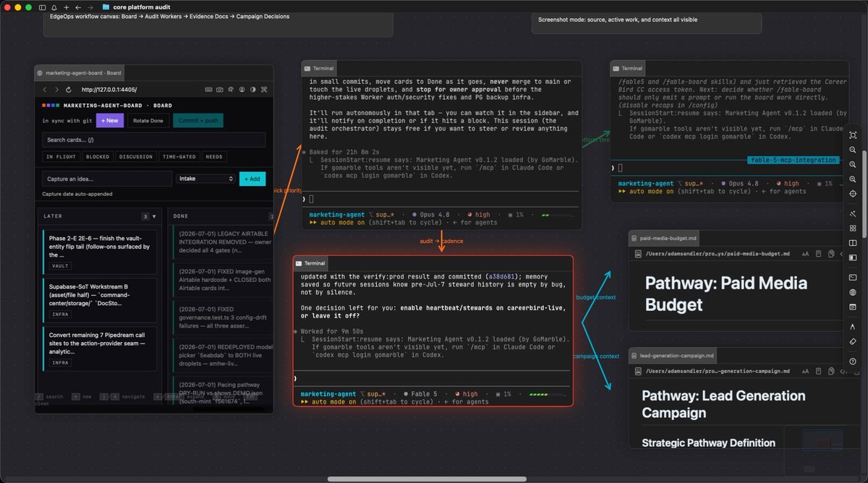Select the Terminal tab of the red-highlighted panel
Screen dimensions: 868x483
[310, 263]
